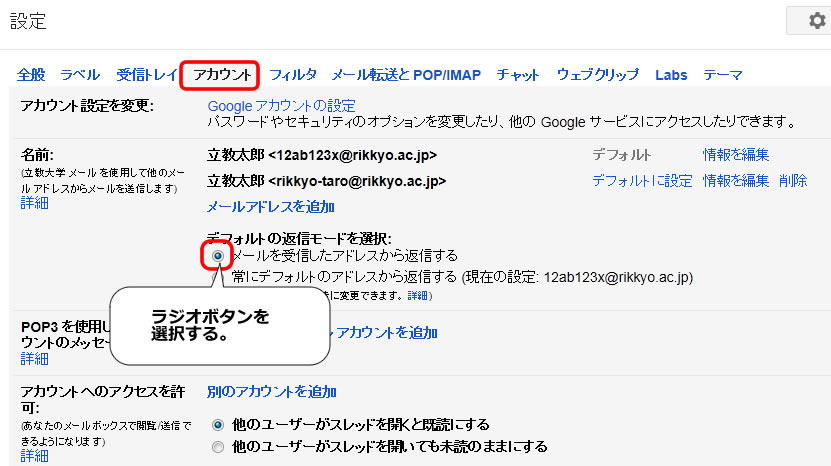Go to the フィルタ tab
The width and height of the screenshot is (831, 466).
coord(293,75)
